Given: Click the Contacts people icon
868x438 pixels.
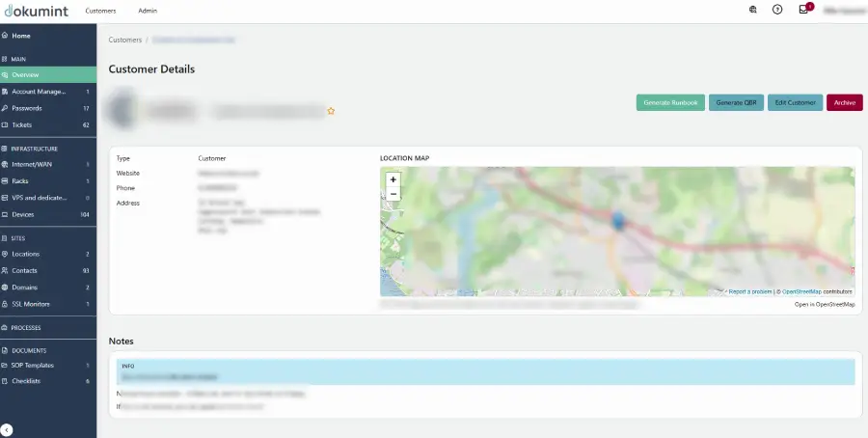Looking at the screenshot, I should click(5, 271).
